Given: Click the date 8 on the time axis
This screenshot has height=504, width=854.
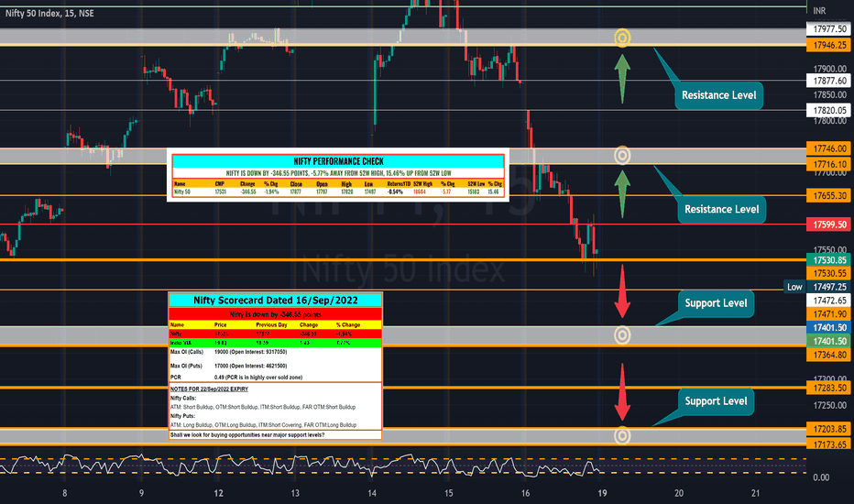Looking at the screenshot, I should (65, 493).
